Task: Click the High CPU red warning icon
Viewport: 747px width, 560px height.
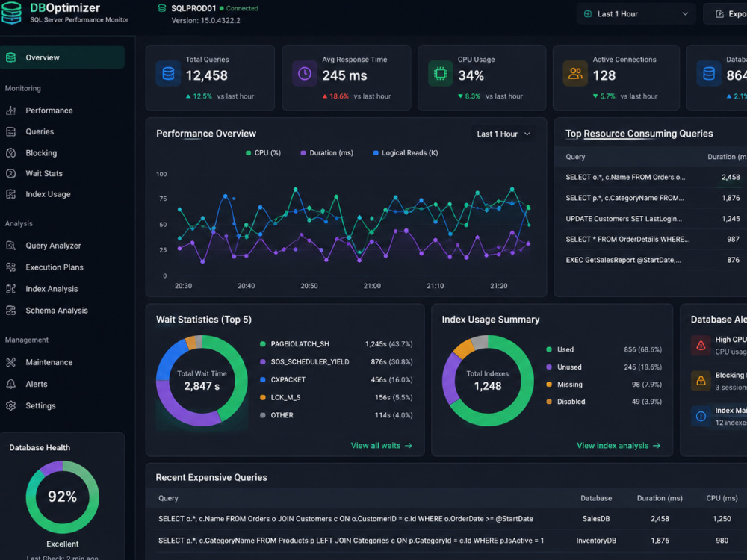Action: 701,346
